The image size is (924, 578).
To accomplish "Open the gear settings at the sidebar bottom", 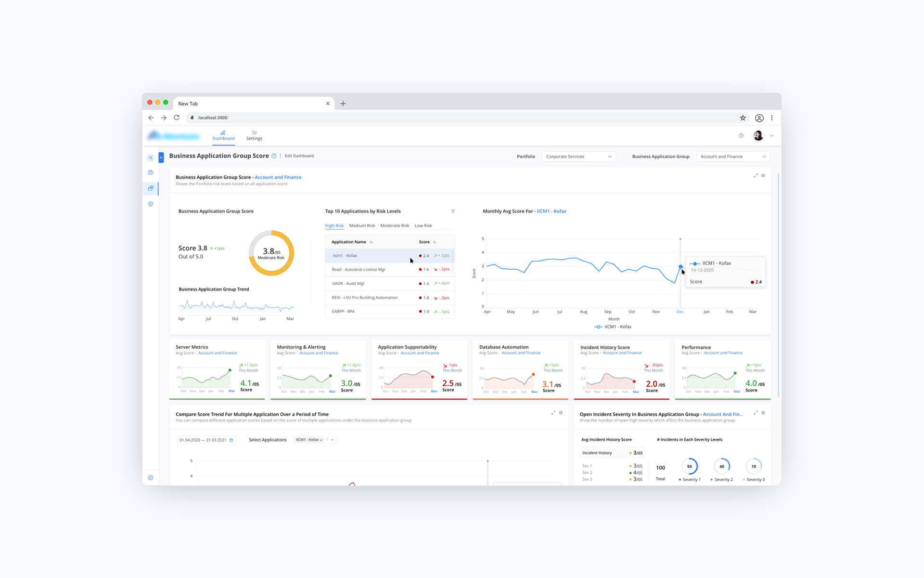I will pyautogui.click(x=151, y=478).
